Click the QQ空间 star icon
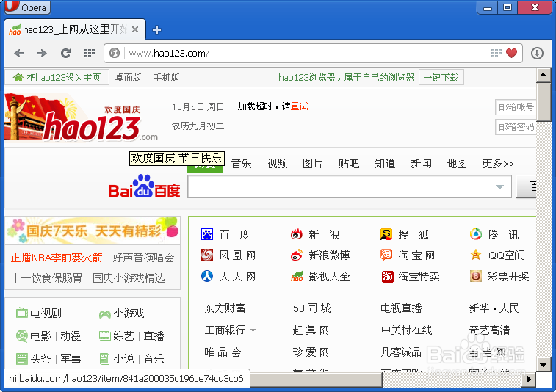The width and height of the screenshot is (556, 392). pos(476,255)
